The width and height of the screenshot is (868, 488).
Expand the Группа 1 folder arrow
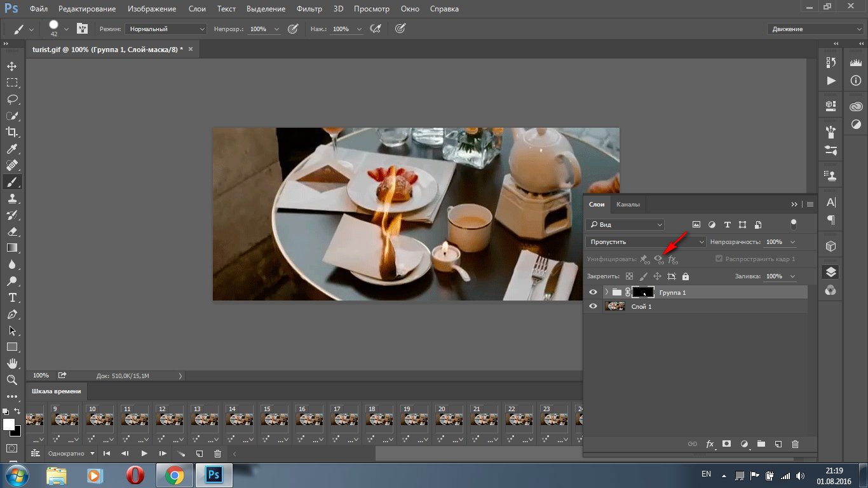(606, 292)
